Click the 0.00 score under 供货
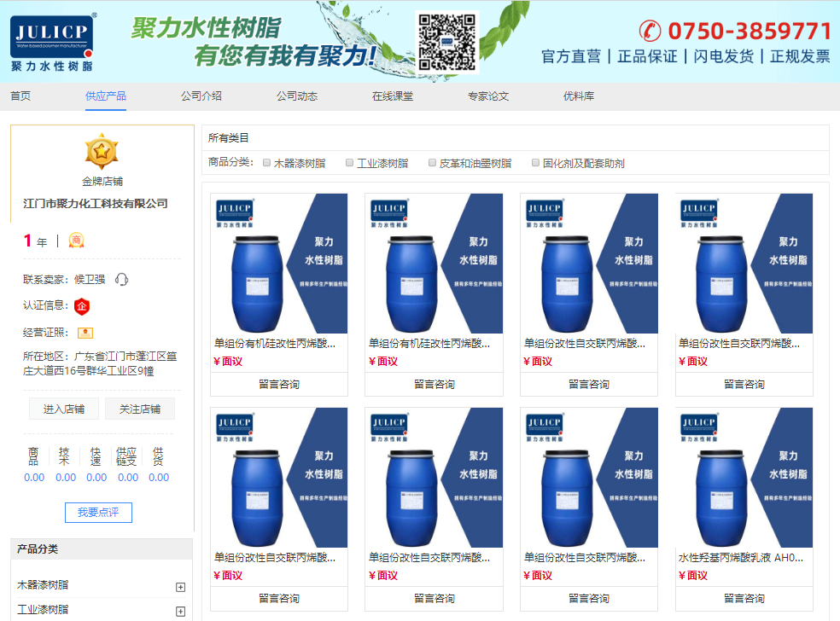The image size is (840, 621). coord(159,478)
